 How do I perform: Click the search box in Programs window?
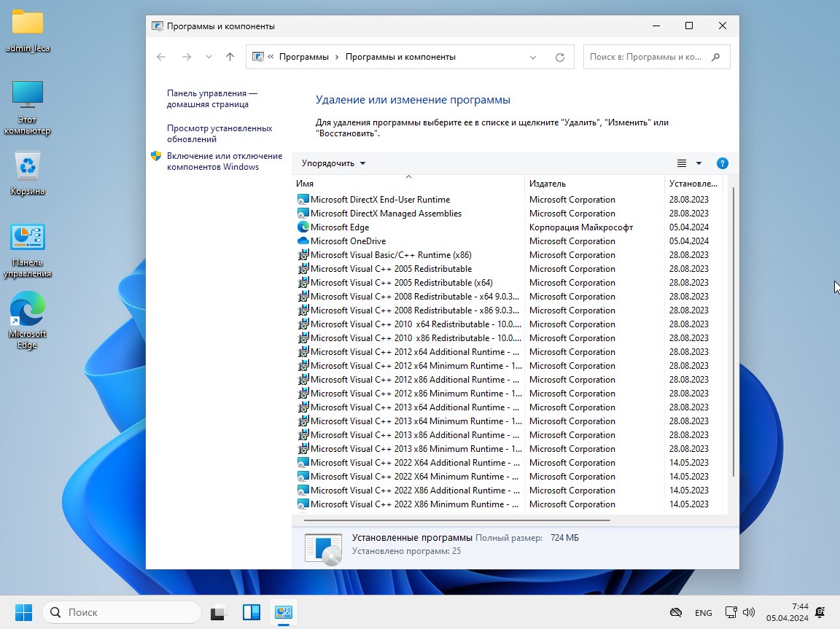click(645, 57)
